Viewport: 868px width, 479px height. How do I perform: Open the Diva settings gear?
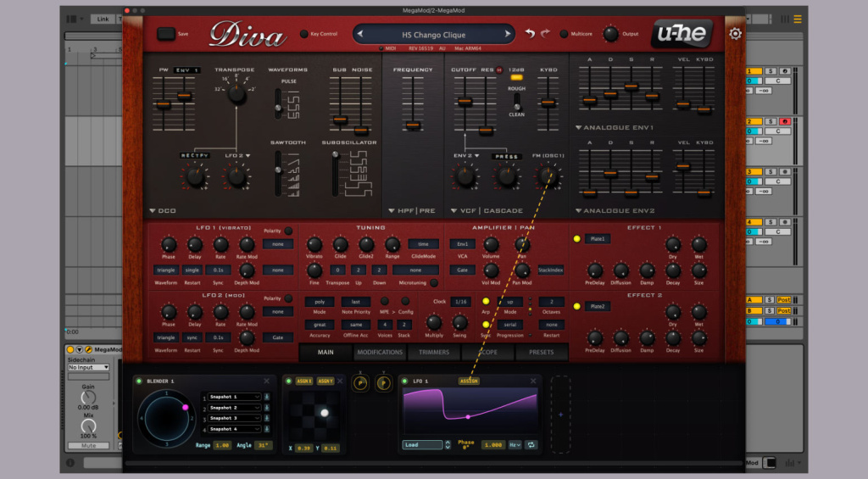(x=735, y=34)
